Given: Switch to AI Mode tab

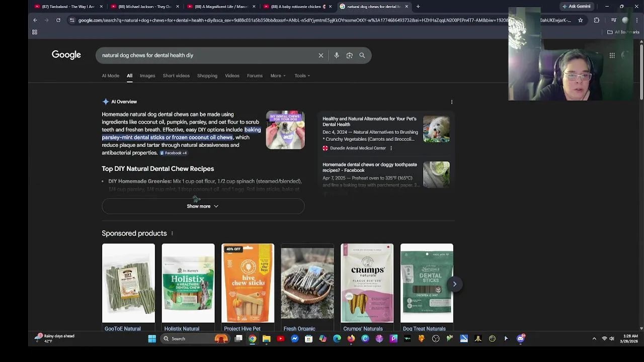Looking at the screenshot, I should (x=111, y=76).
